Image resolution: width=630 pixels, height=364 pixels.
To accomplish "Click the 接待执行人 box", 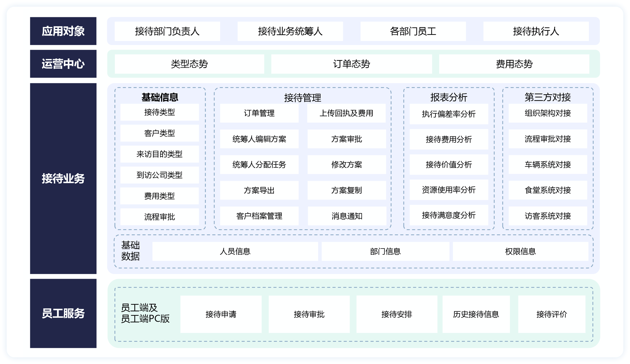I will [536, 31].
